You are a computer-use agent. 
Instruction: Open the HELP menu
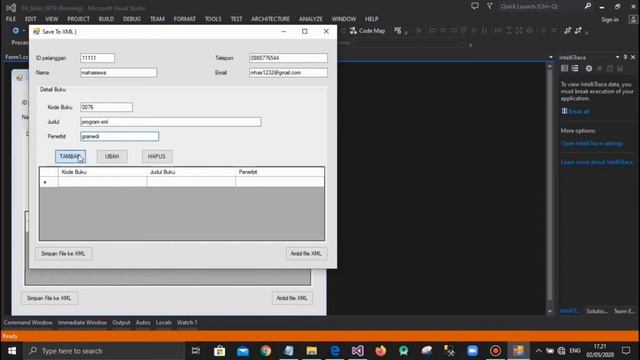[x=371, y=19]
